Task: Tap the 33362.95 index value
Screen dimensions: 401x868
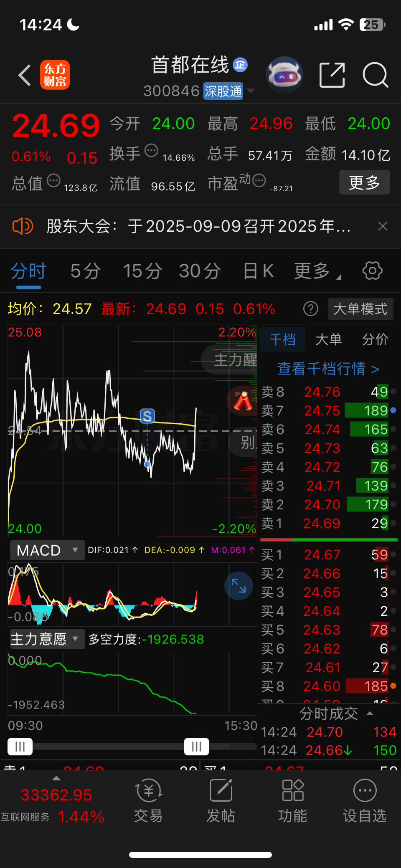Action: 56,795
